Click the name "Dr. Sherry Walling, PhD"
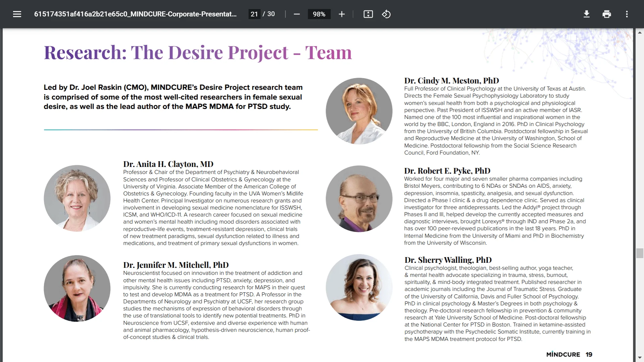The image size is (644, 362). 448,260
